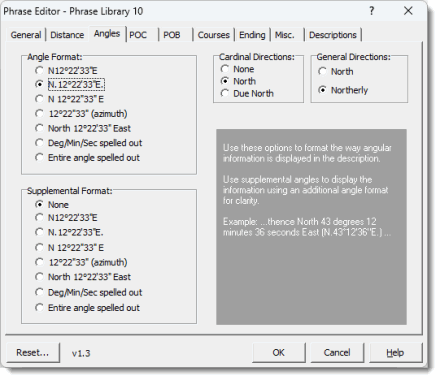Image resolution: width=440 pixels, height=380 pixels.
Task: Open the POB tab
Action: pos(172,35)
